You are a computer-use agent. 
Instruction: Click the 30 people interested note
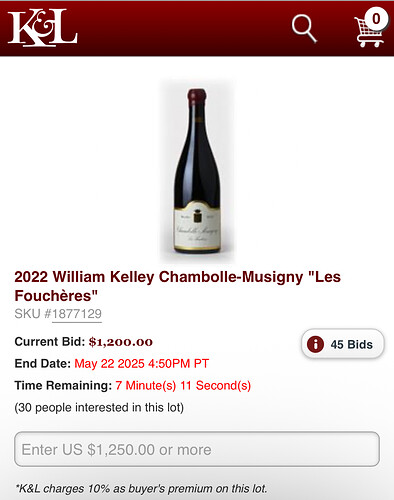pos(99,407)
